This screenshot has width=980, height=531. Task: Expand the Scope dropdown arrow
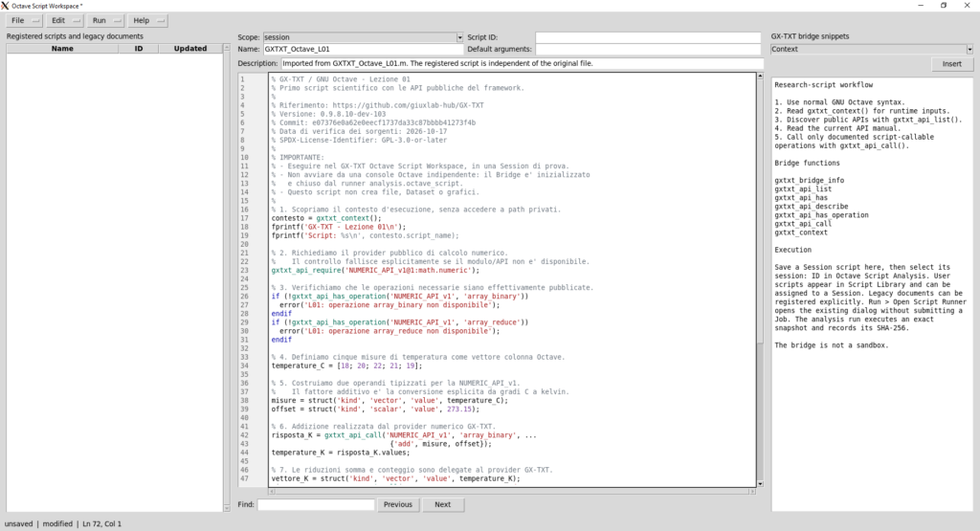pyautogui.click(x=459, y=37)
